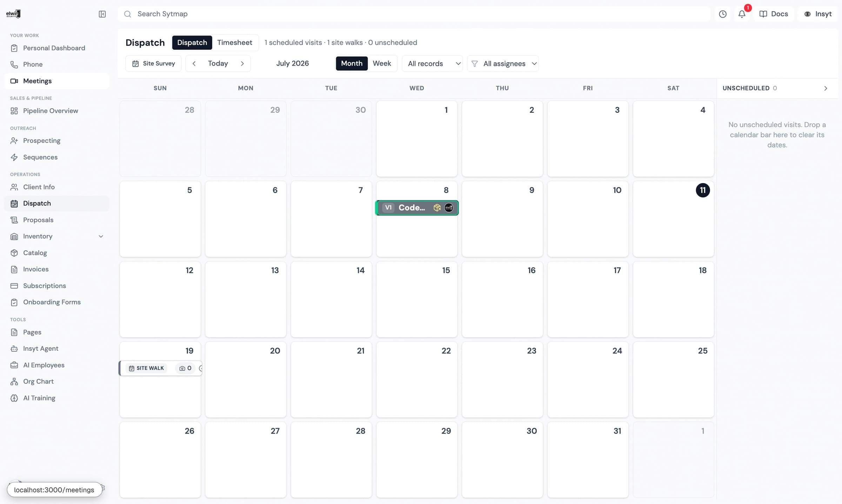Open the recent history clock icon

coord(723,14)
